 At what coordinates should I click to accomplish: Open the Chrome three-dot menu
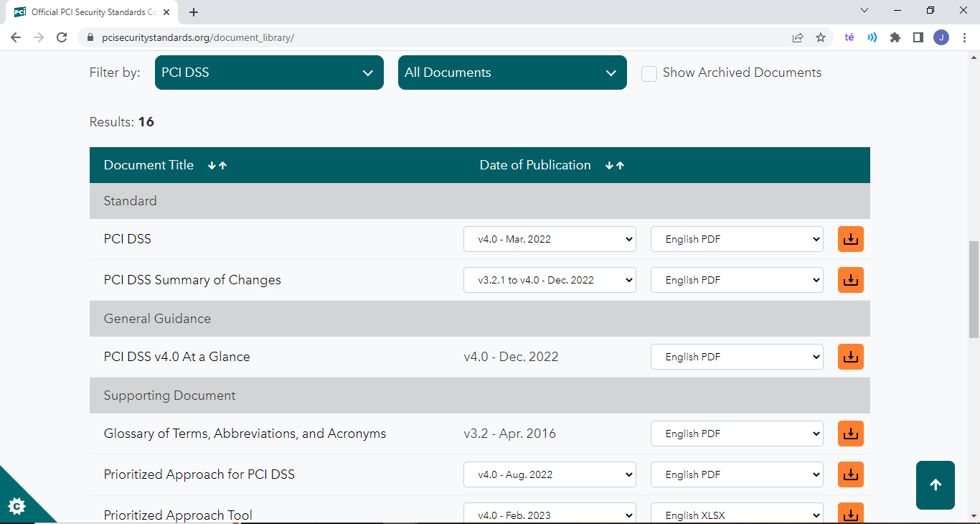(x=964, y=37)
